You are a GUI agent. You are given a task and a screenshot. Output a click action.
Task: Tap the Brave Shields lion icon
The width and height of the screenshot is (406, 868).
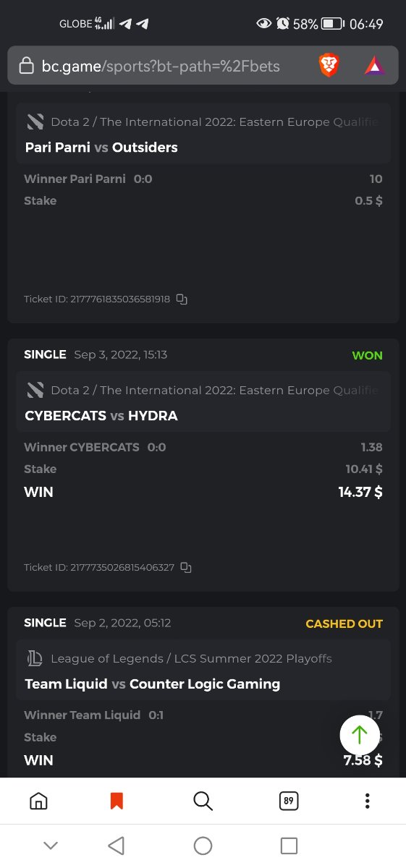coord(329,67)
